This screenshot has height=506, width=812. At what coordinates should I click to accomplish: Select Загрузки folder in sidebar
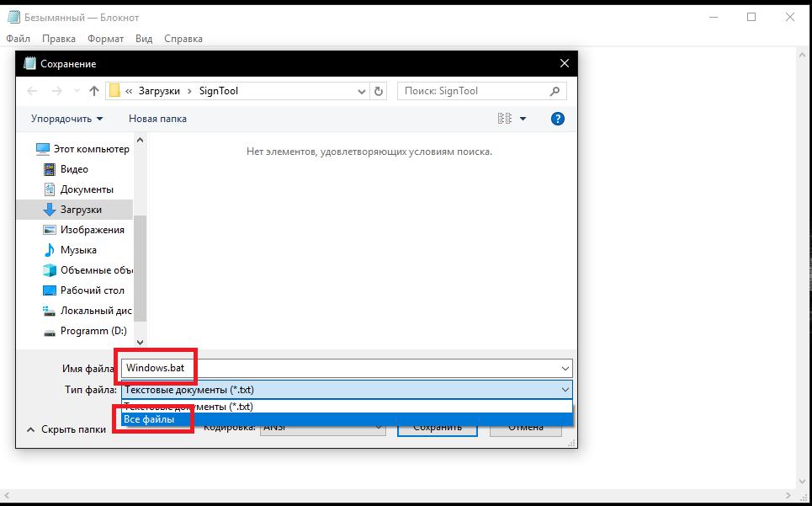(75, 210)
